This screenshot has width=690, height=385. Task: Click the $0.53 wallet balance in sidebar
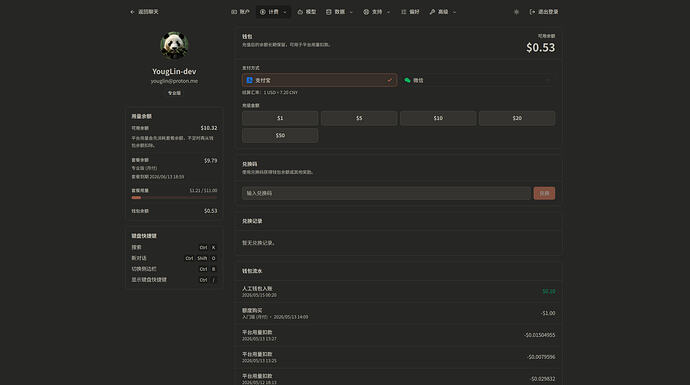pos(210,211)
